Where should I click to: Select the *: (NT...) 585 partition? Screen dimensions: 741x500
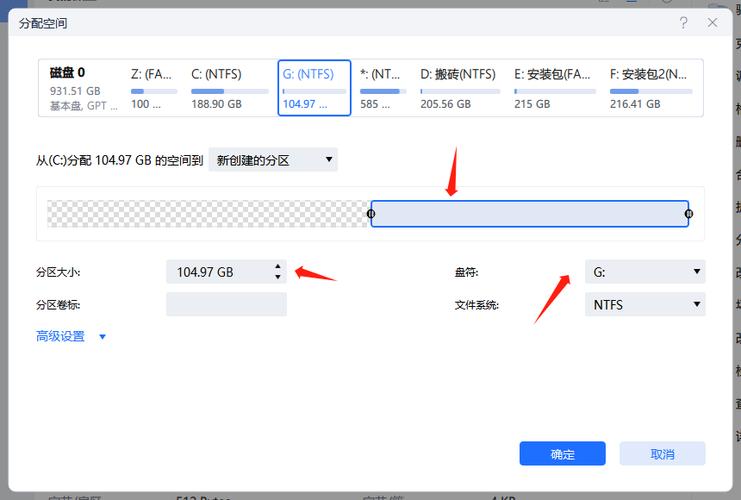[x=383, y=88]
